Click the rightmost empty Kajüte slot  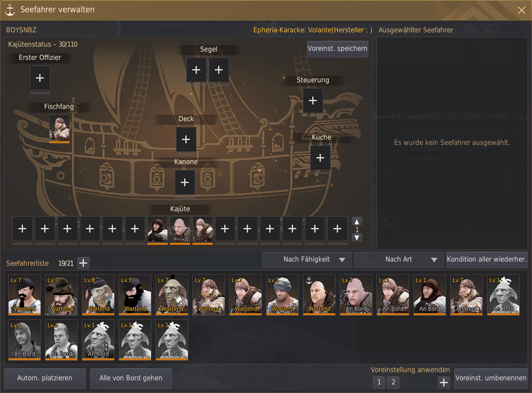338,228
